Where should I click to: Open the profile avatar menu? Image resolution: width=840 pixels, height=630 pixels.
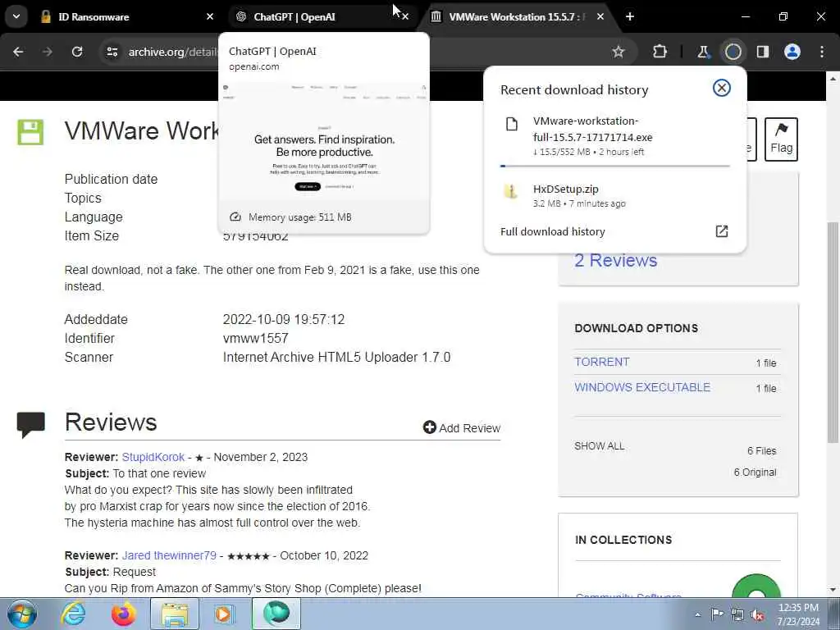pyautogui.click(x=792, y=52)
